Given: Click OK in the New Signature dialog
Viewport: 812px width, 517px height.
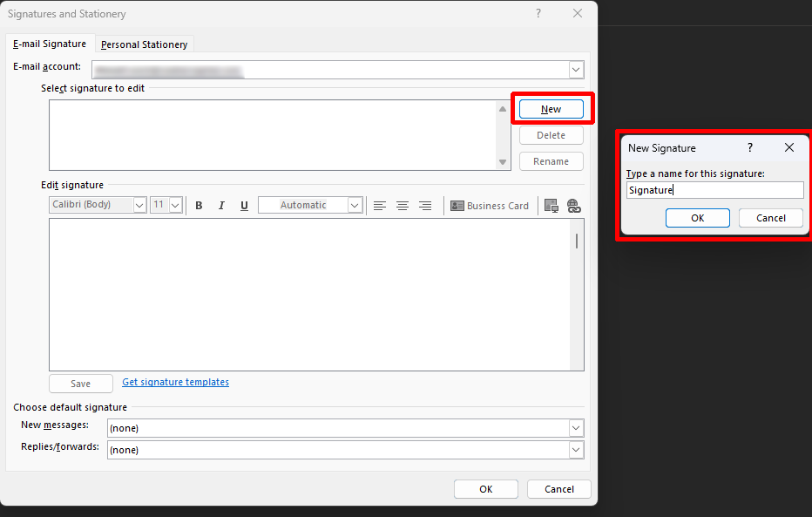Looking at the screenshot, I should 697,218.
